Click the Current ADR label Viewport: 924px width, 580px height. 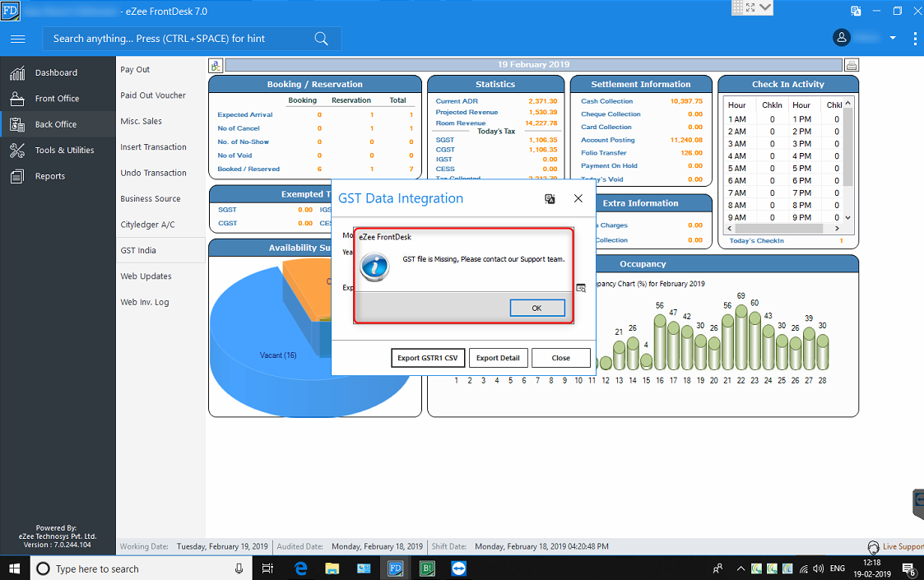[x=457, y=101]
